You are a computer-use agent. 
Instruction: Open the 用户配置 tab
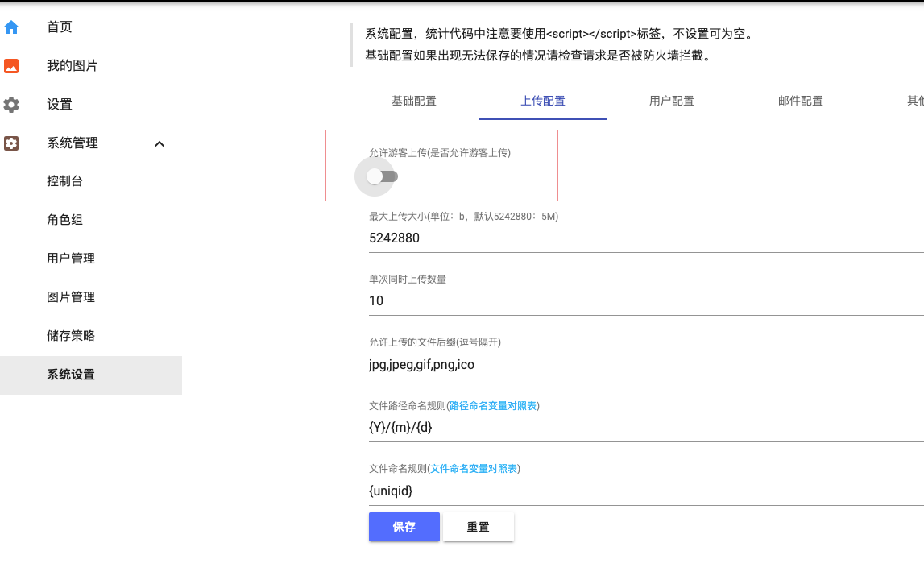[671, 101]
